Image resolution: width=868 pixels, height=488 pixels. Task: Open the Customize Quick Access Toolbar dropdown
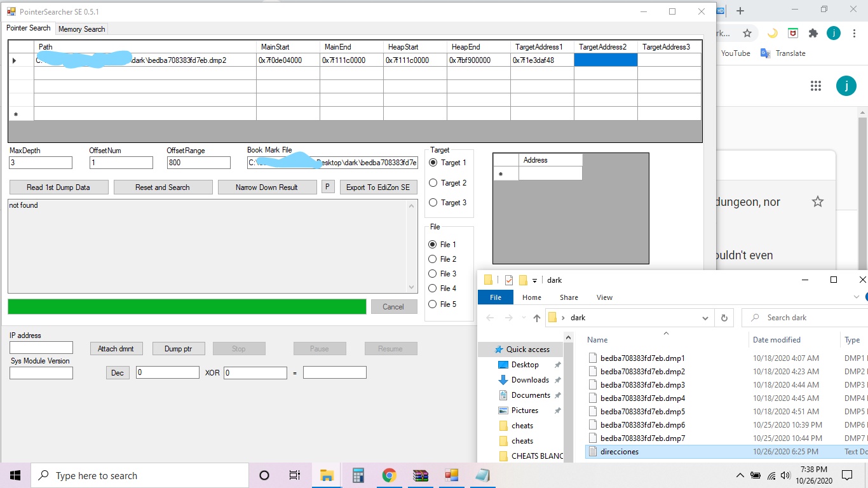(535, 280)
